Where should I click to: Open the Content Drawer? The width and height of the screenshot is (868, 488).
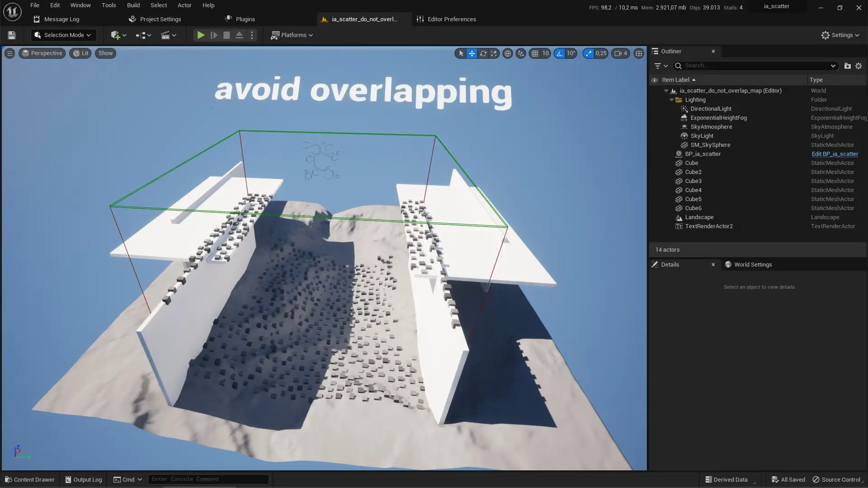[x=30, y=479]
